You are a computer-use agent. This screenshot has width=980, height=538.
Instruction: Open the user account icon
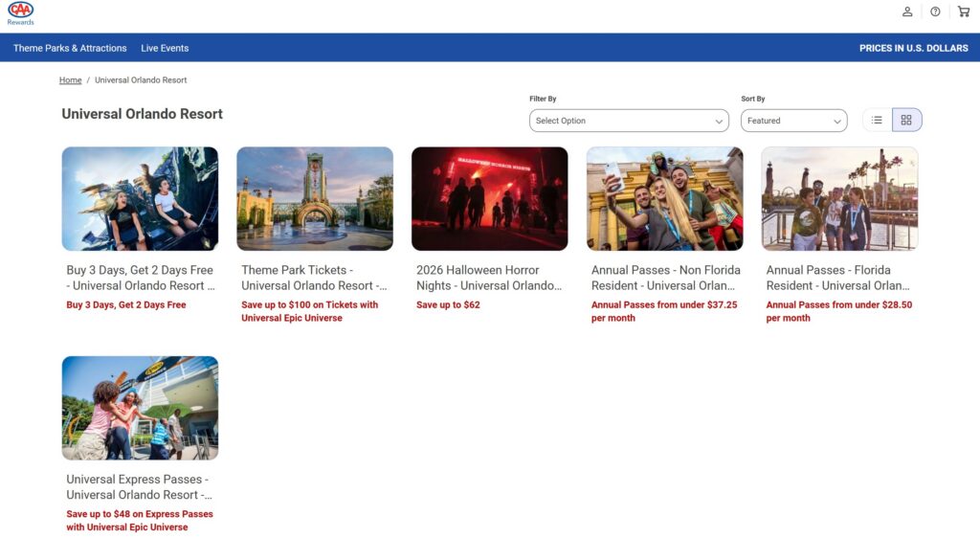(x=907, y=11)
